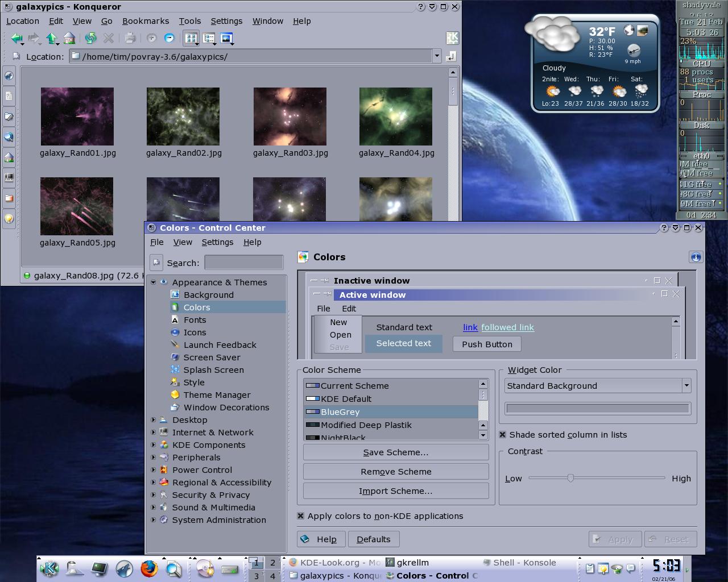Expand Security & Privacy category
Viewport: 728px width, 582px height.
coord(153,495)
